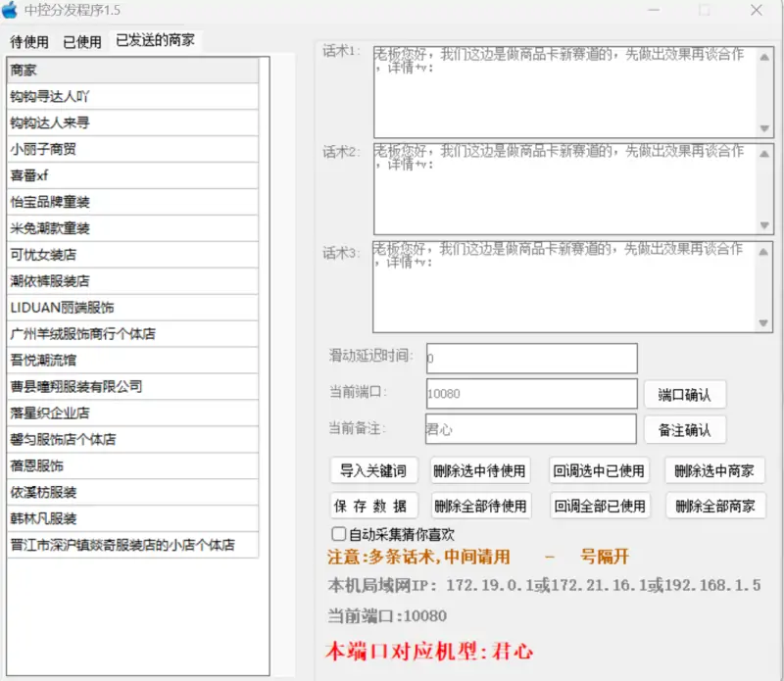Viewport: 784px width, 681px height.
Task: Click the 备注确认 button
Action: pos(685,429)
